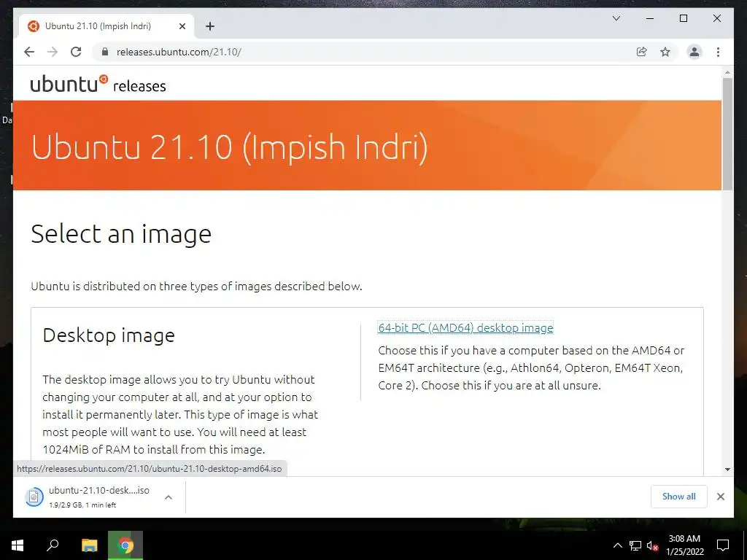
Task: Share this page using the share icon
Action: coord(642,52)
